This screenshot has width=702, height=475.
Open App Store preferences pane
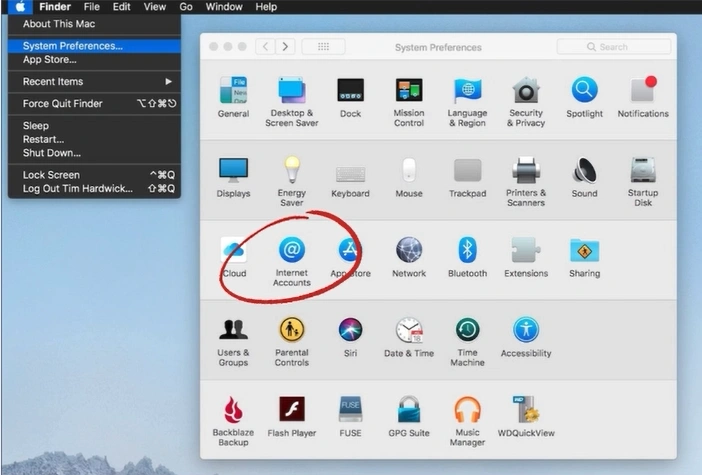click(x=350, y=257)
